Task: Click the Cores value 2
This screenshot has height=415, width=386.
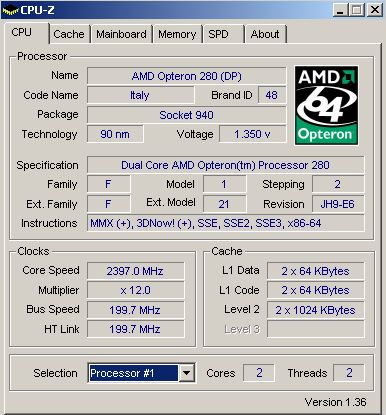Action: [259, 373]
